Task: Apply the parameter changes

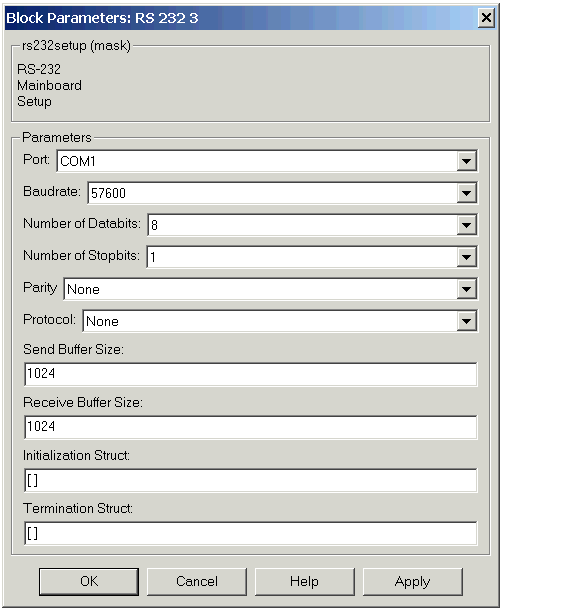Action: tap(413, 581)
